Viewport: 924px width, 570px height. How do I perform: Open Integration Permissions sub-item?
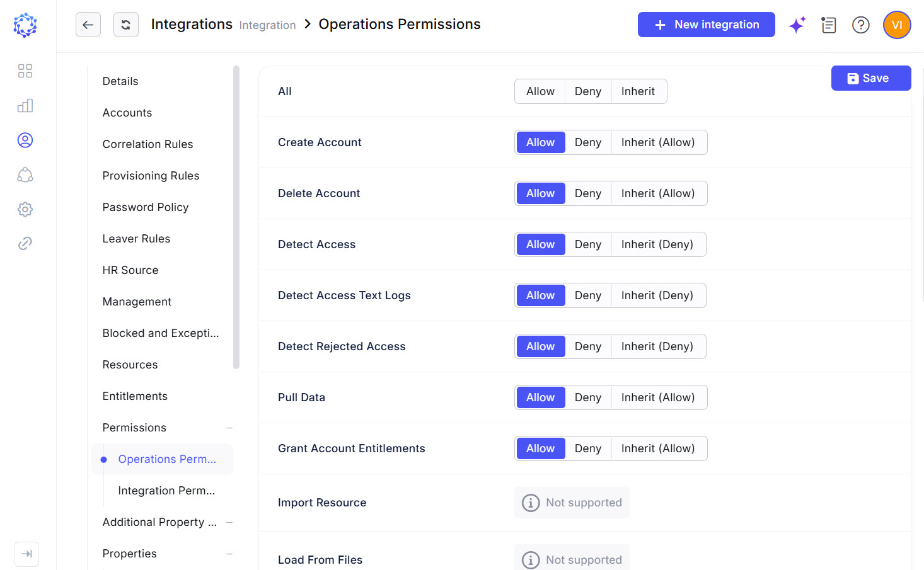[x=166, y=491]
